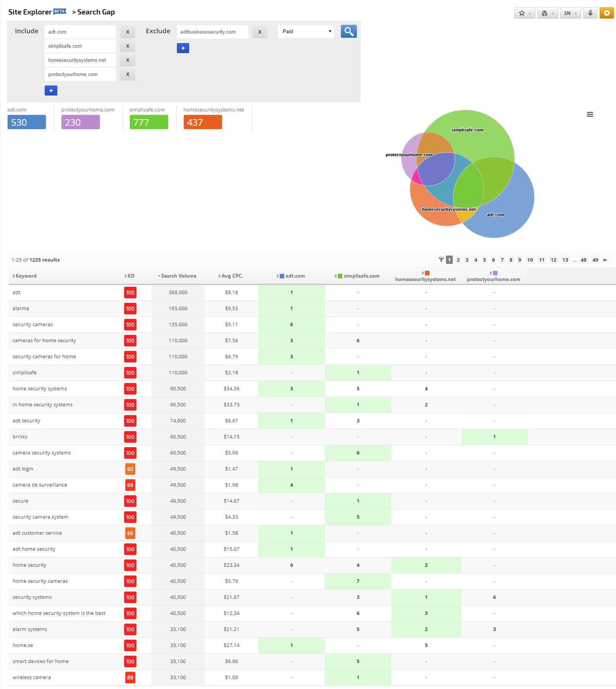Click the keyword 'which home security system is the best'
This screenshot has width=616, height=689.
[59, 613]
